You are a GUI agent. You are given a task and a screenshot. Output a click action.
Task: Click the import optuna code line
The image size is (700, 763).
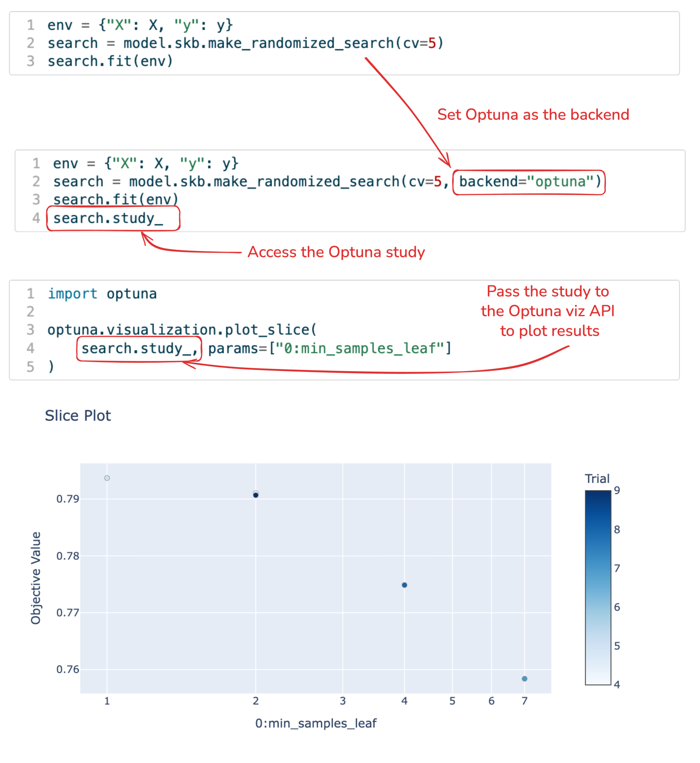(102, 294)
